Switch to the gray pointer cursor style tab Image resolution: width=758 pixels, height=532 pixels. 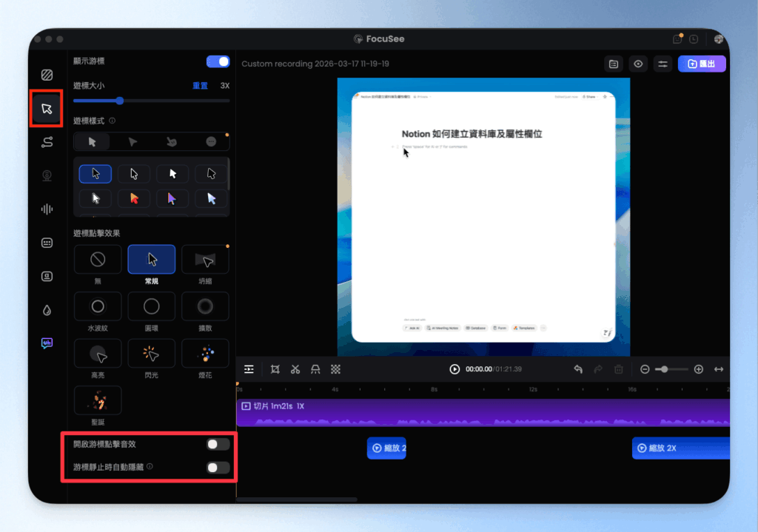click(x=132, y=141)
